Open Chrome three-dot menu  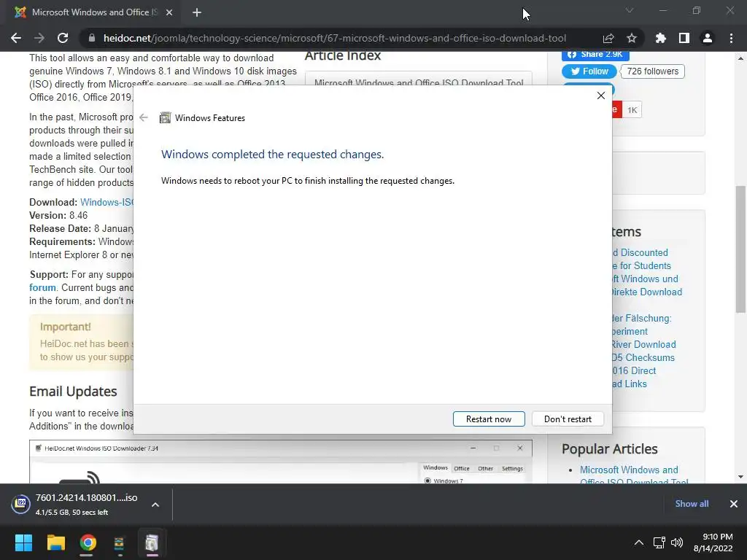731,38
